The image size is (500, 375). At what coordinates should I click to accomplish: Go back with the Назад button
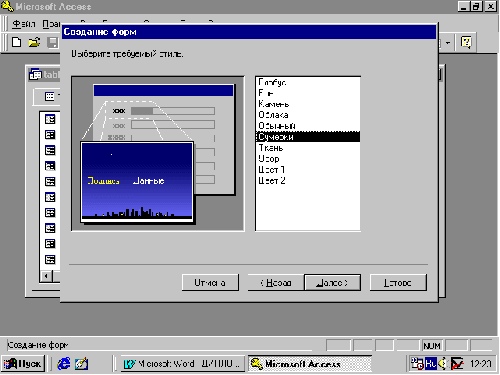tap(276, 283)
